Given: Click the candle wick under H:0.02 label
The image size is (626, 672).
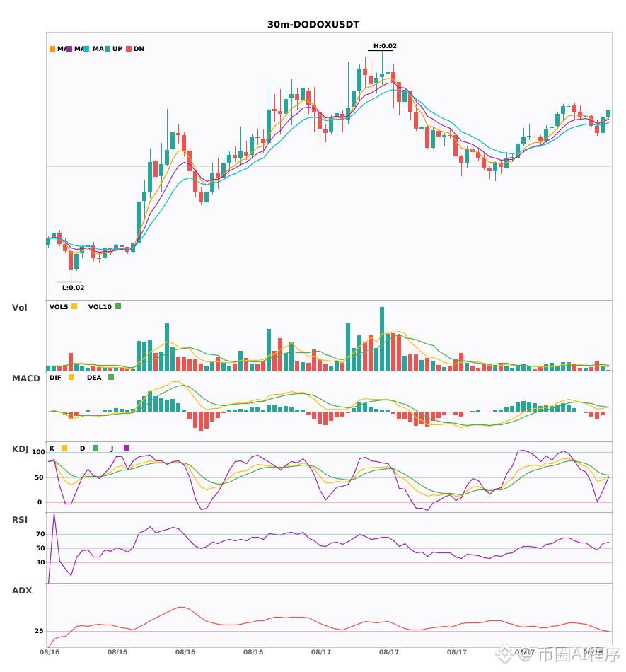Looking at the screenshot, I should (382, 62).
